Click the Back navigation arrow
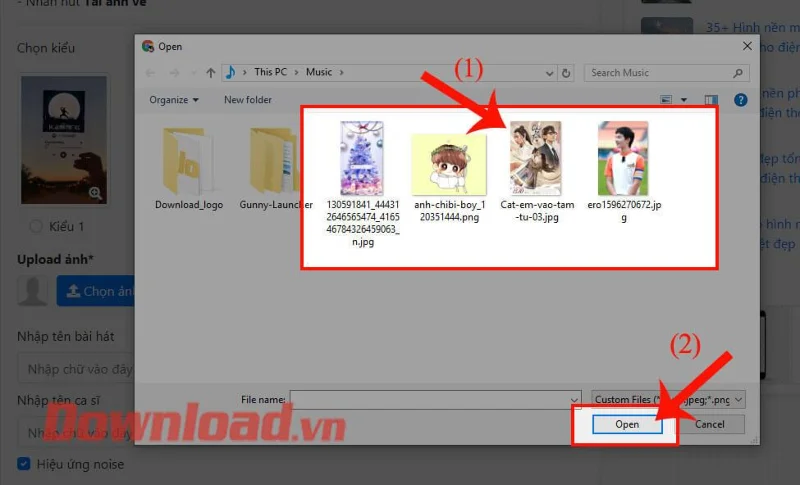The image size is (800, 485). 150,73
